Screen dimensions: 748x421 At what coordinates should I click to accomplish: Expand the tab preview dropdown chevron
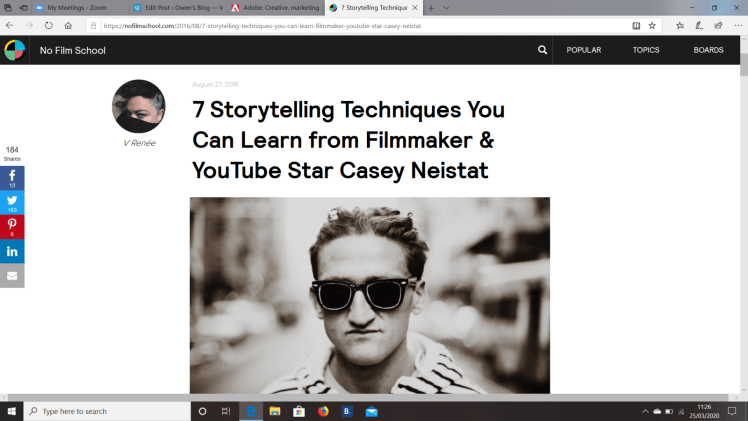pyautogui.click(x=446, y=7)
